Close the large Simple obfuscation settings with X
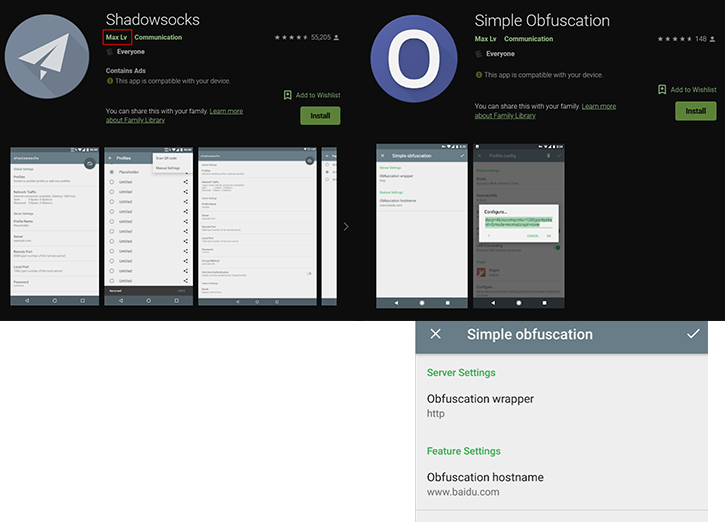This screenshot has width=725, height=522. tap(435, 334)
